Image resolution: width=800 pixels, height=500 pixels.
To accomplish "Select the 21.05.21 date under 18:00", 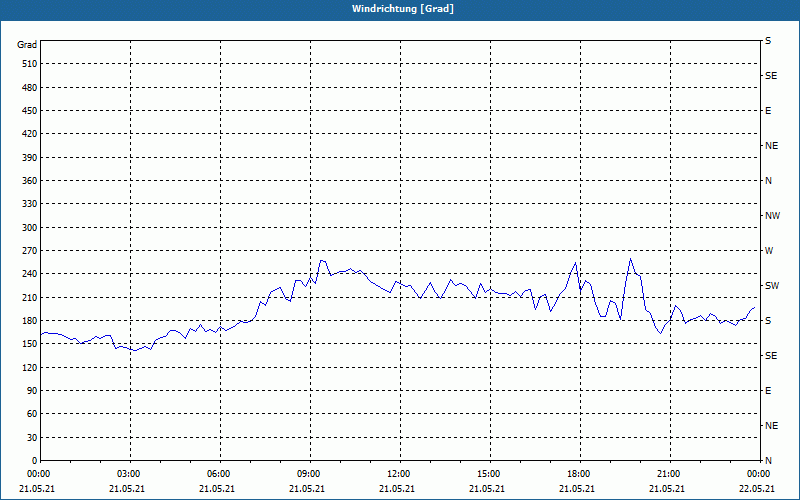I will (577, 488).
